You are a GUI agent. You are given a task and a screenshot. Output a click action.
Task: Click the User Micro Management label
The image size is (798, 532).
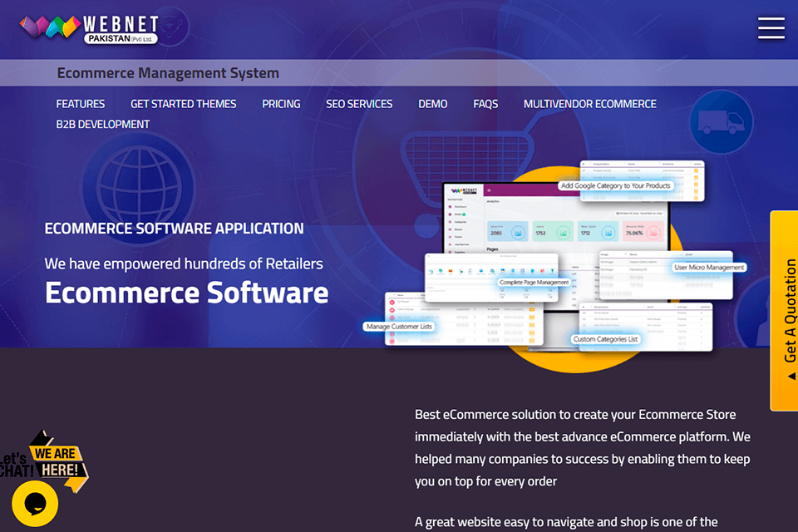[x=709, y=268]
